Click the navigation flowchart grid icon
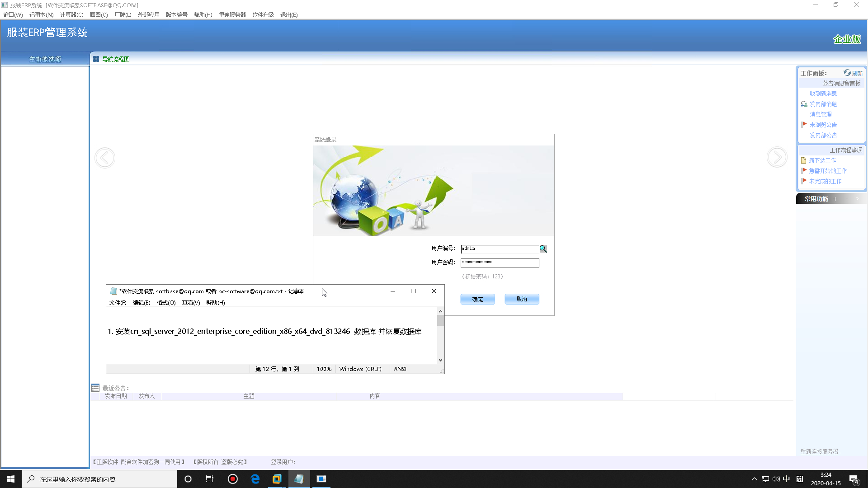 (96, 59)
